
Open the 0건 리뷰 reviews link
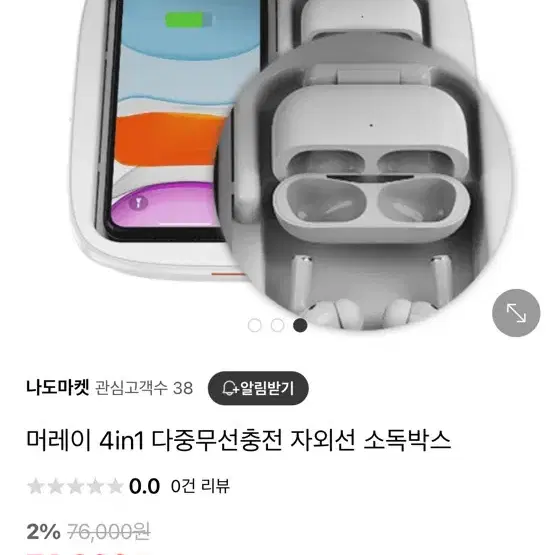pos(200,486)
